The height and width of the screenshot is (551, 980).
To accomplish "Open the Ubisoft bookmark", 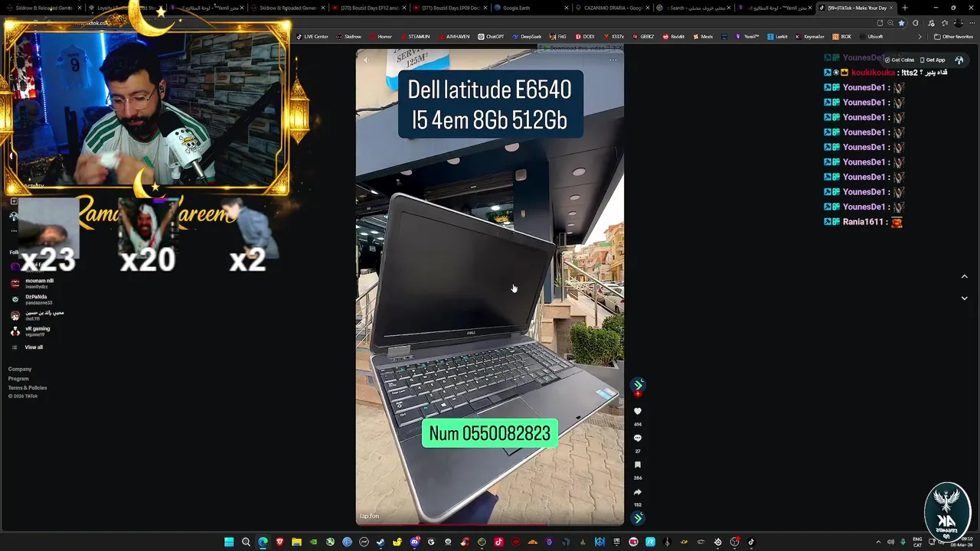I will [871, 37].
